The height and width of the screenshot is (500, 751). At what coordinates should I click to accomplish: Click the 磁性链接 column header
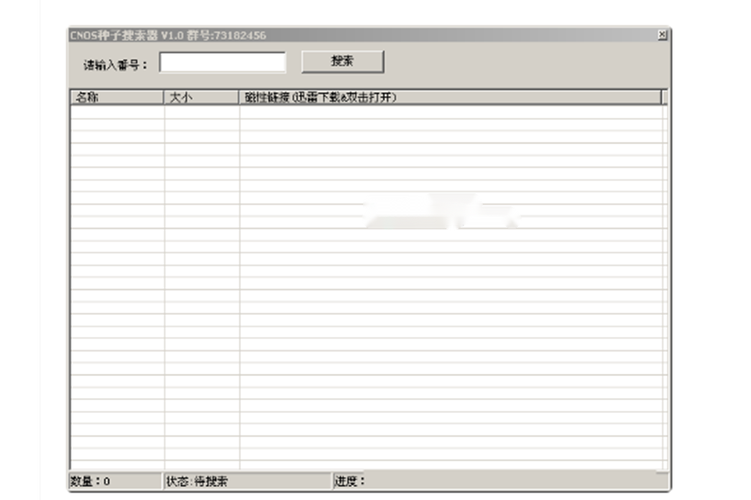click(450, 98)
